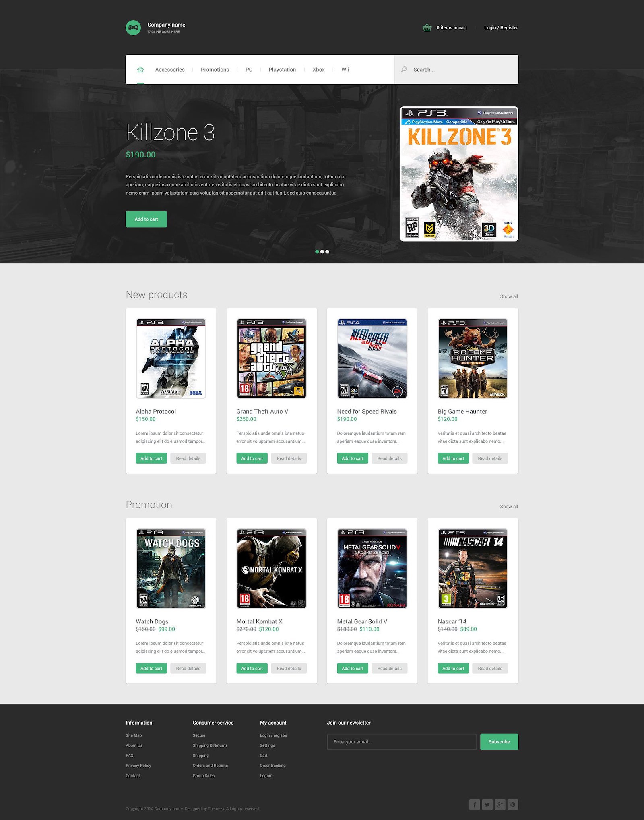Open the shopping basket cart icon
The height and width of the screenshot is (820, 644).
pyautogui.click(x=427, y=28)
